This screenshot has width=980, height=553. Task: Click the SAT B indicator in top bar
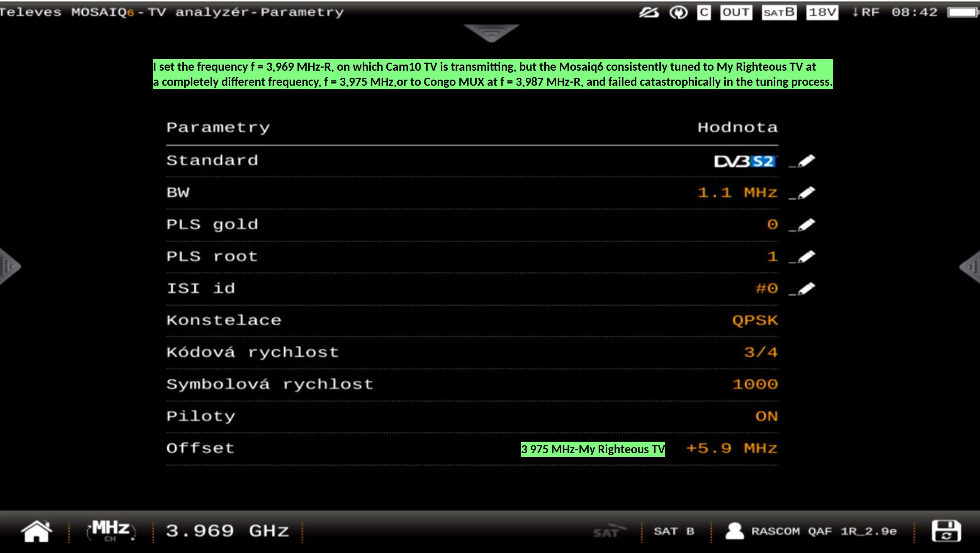click(779, 12)
